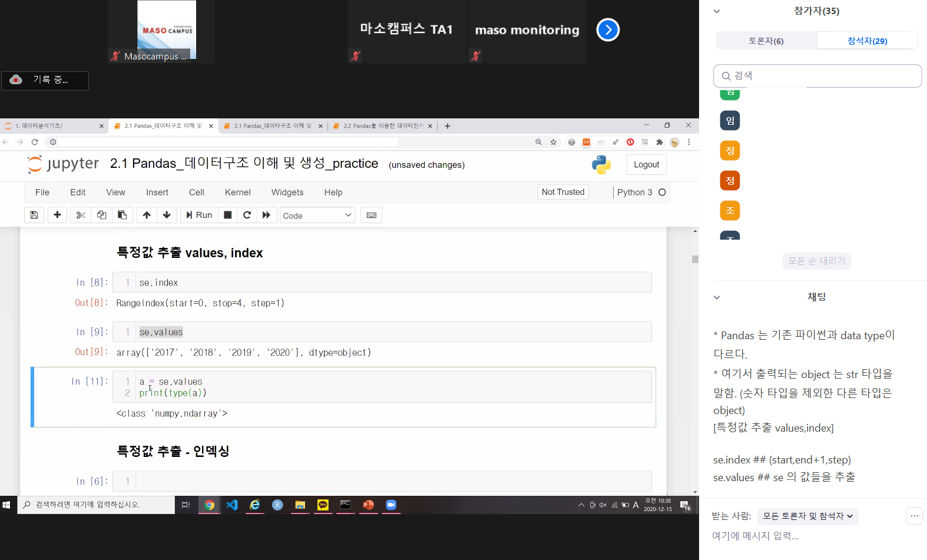This screenshot has width=927, height=560.
Task: Open the command palette keyboard icon
Action: 372,216
